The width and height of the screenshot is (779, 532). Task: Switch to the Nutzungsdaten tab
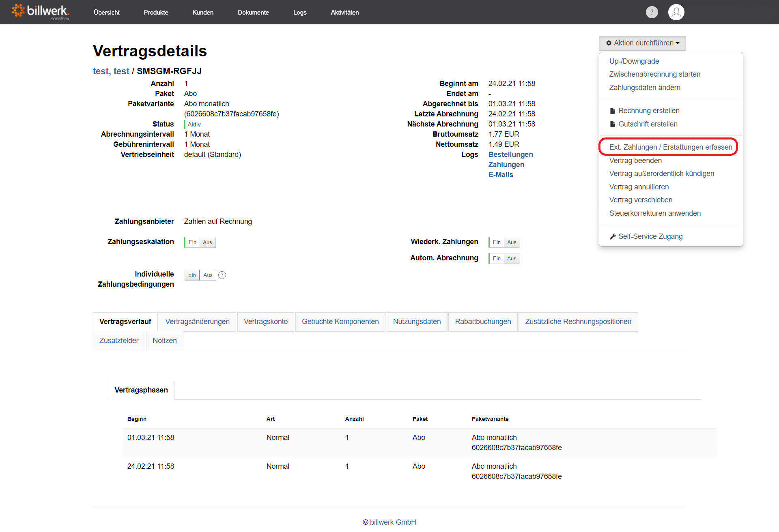click(x=417, y=322)
